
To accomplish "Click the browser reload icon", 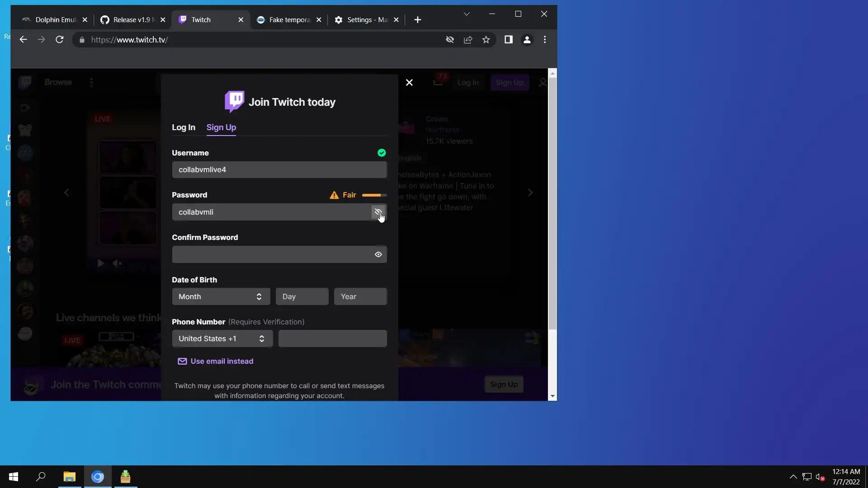I will coord(59,40).
